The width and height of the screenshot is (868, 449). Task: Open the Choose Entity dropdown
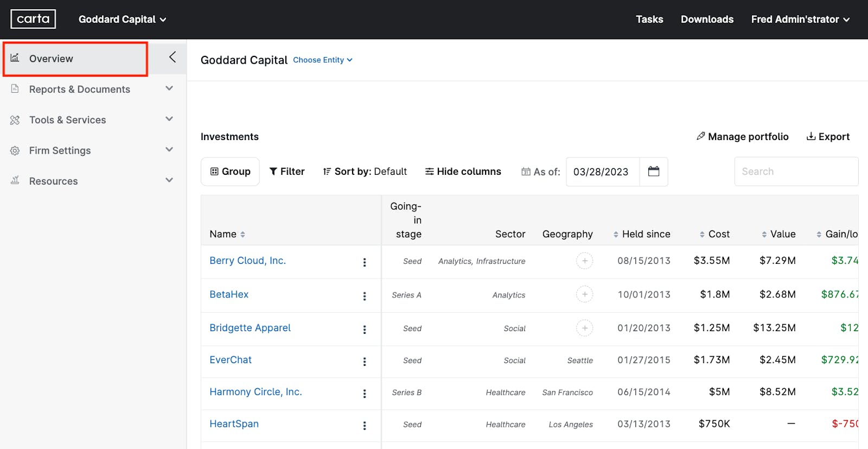click(x=323, y=60)
